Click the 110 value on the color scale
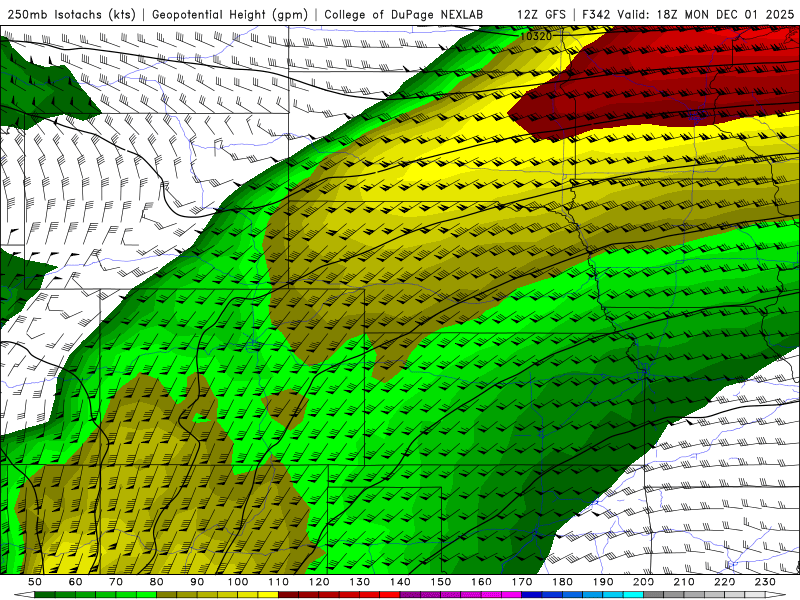This screenshot has width=800, height=600. pyautogui.click(x=279, y=582)
